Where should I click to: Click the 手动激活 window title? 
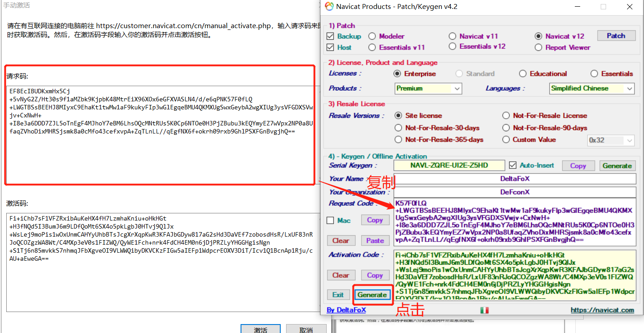click(x=17, y=6)
